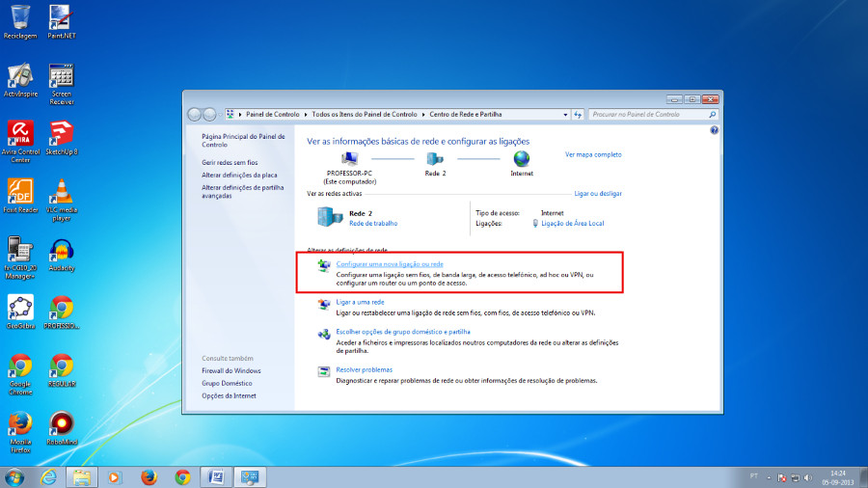
Task: Open the REGULAR Chrome desktop shortcut
Action: pyautogui.click(x=62, y=370)
